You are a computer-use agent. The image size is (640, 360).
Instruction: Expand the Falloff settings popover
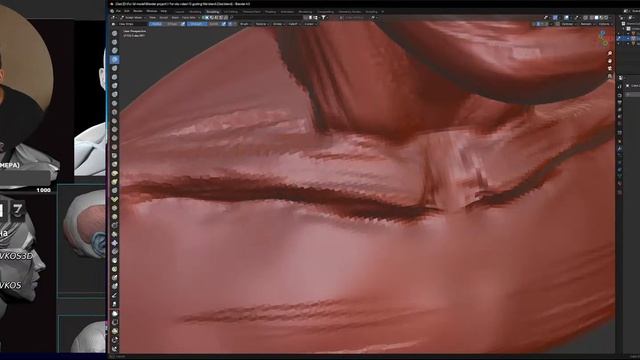[x=294, y=24]
